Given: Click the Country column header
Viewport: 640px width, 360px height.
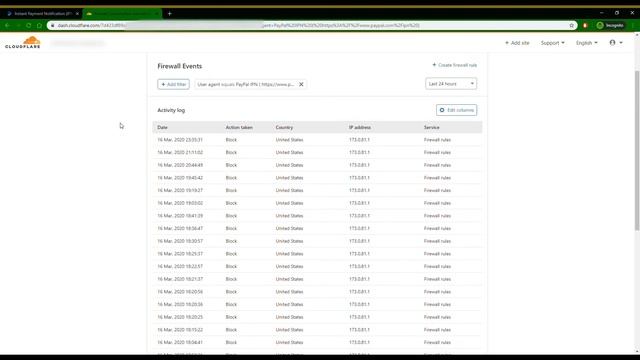Looking at the screenshot, I should tap(284, 127).
